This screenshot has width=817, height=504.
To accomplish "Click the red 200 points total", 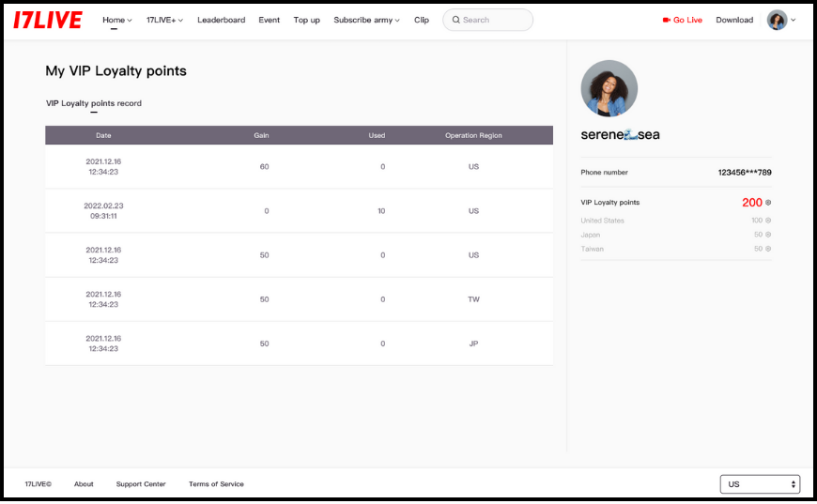I will pyautogui.click(x=752, y=203).
